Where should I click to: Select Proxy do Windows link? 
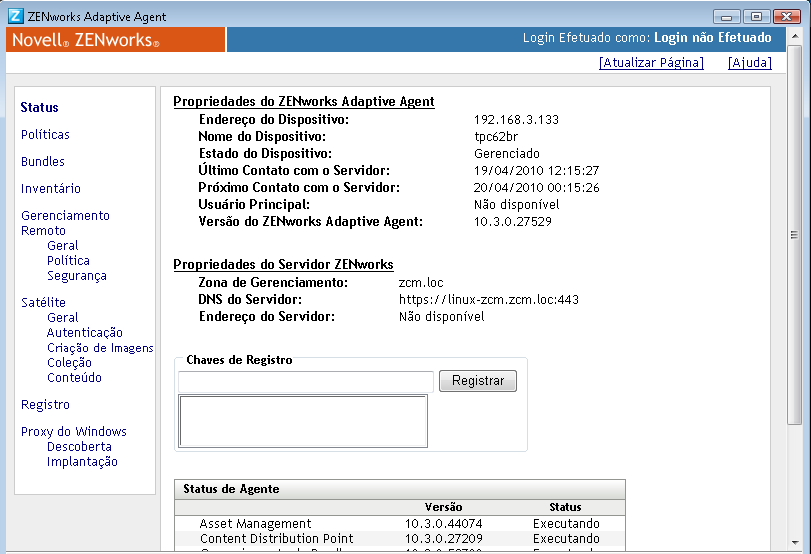point(73,431)
